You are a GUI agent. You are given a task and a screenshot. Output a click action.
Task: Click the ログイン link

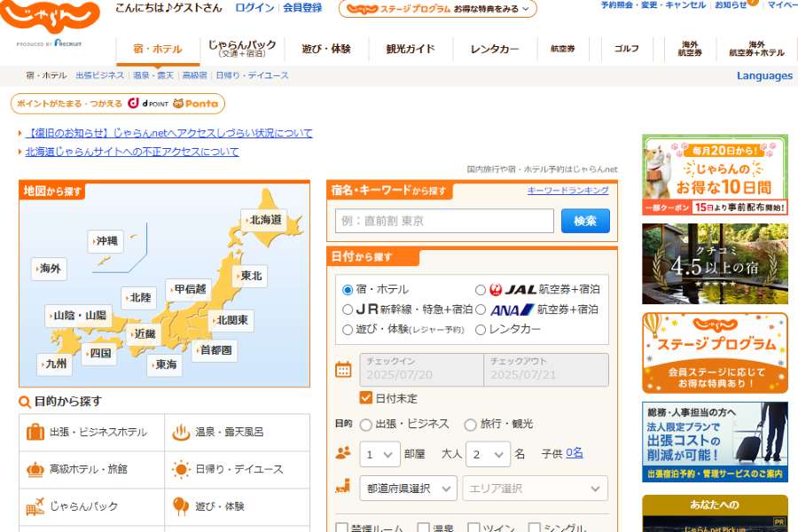click(254, 8)
